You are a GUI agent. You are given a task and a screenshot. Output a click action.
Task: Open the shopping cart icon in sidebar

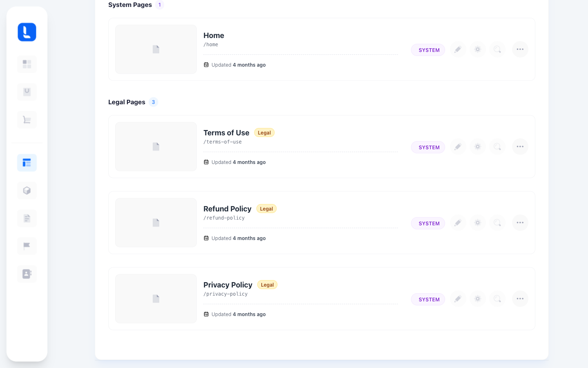(x=27, y=120)
